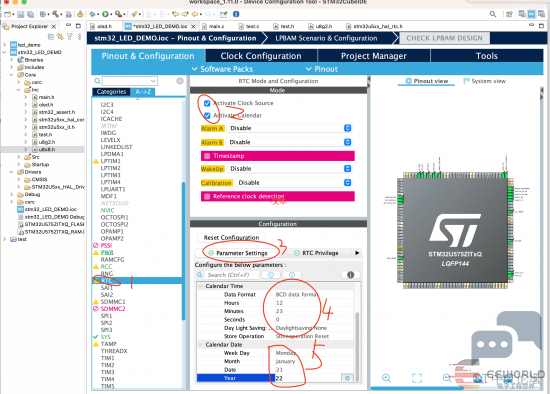Screen dimensions: 550x394
Task: Enable Reference clock detection checkbox
Action: [207, 196]
